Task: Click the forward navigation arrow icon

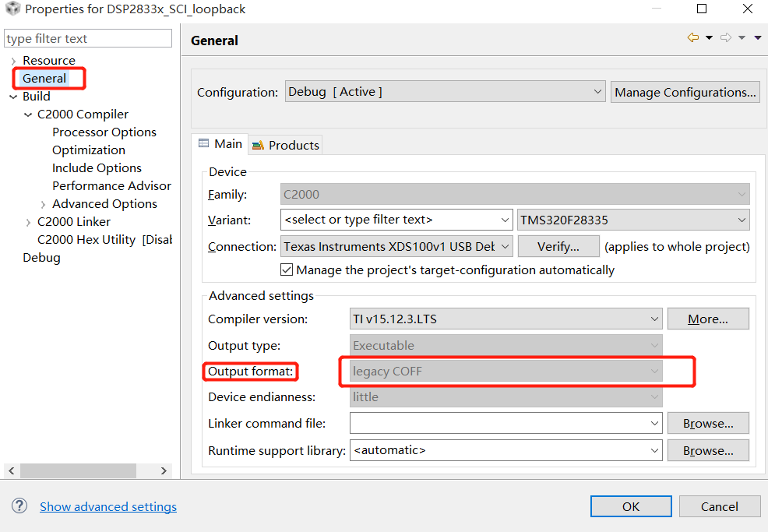Action: 726,37
